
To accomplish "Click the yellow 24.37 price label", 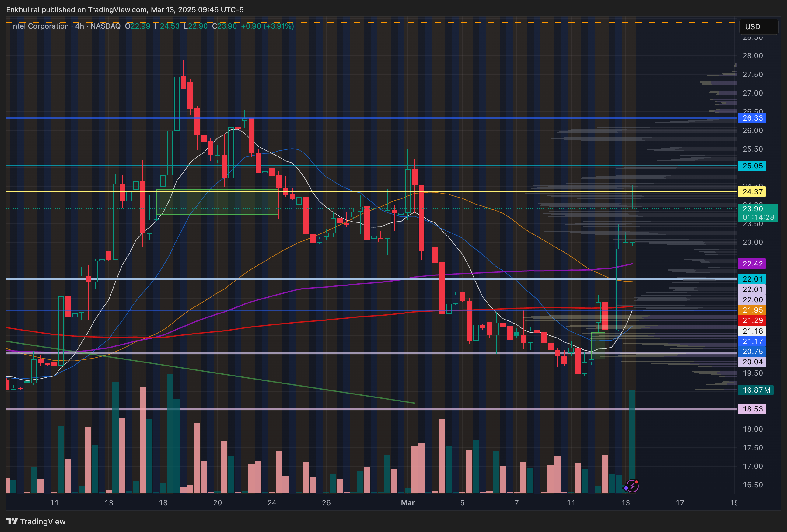I will (752, 192).
